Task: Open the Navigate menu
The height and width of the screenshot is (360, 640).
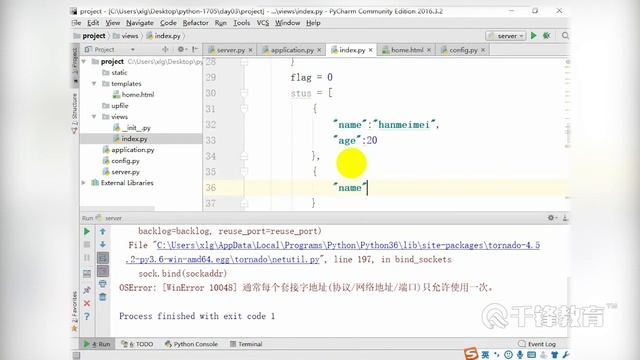Action: tap(140, 23)
